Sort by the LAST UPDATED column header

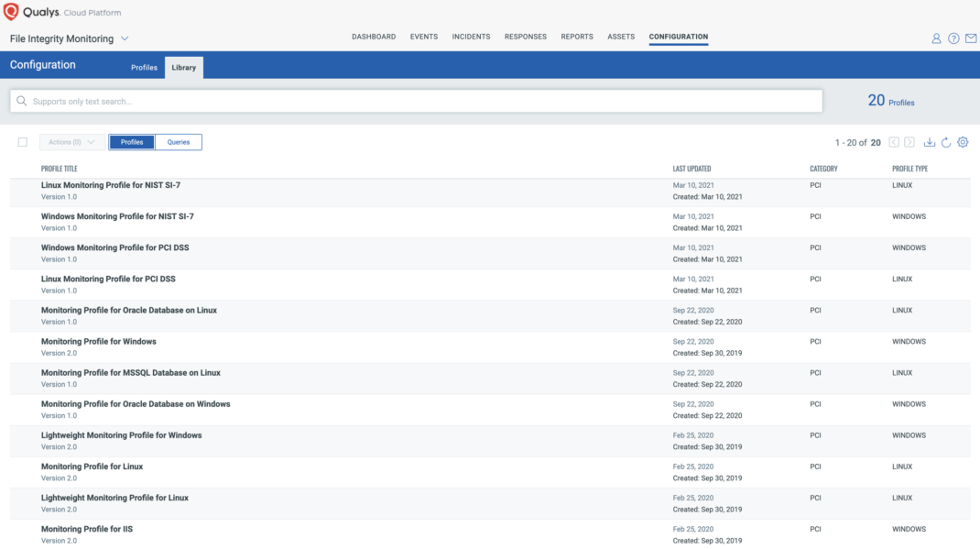pos(694,169)
